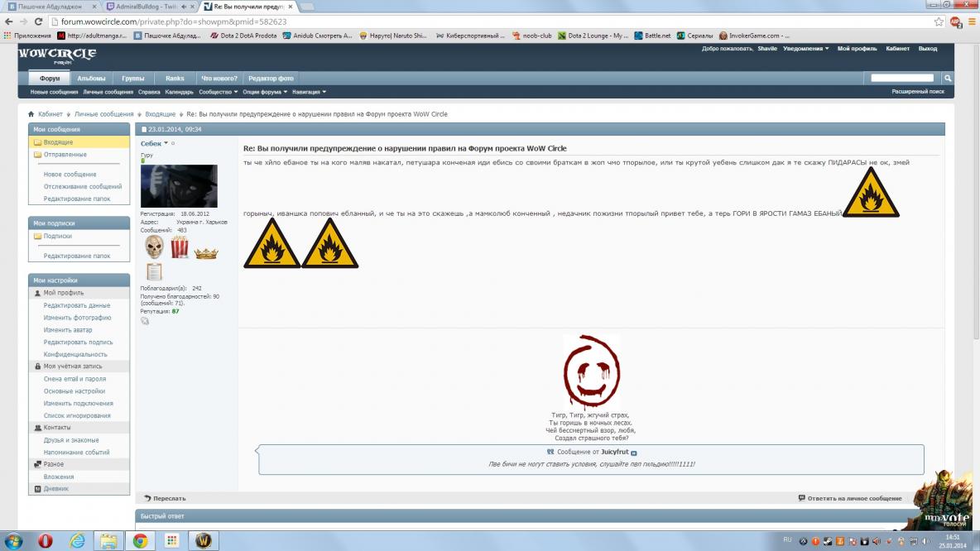Click the forum search magnifier icon
This screenshot has width=980, height=551.
pyautogui.click(x=948, y=78)
